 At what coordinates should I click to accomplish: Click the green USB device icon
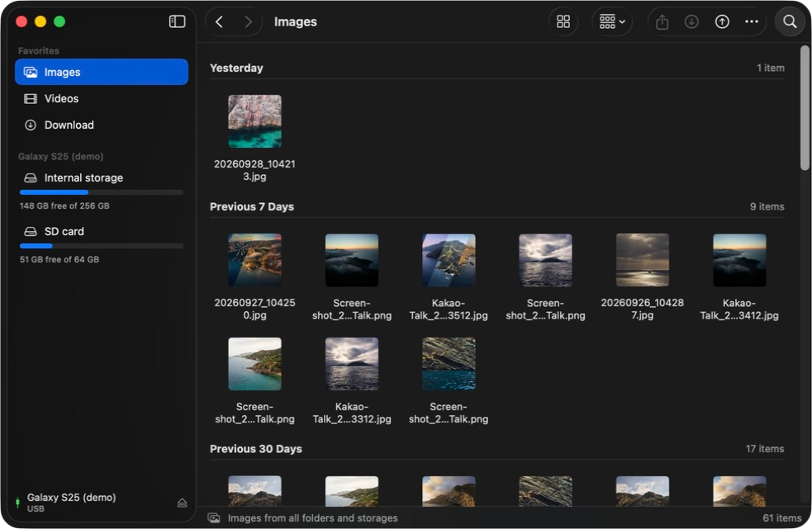click(17, 503)
